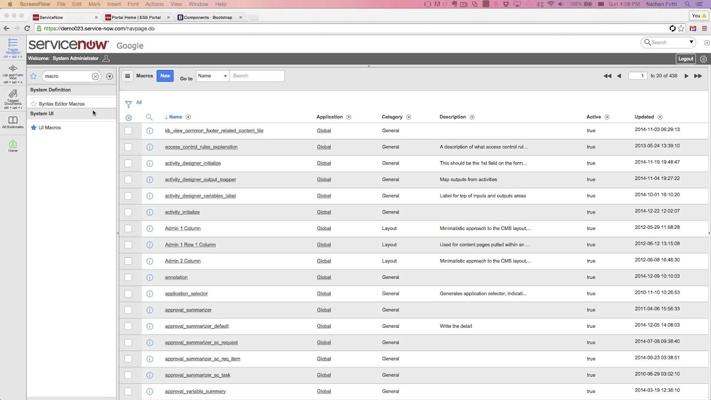Open the All Bookmarks icon in the left edge bar

13,122
